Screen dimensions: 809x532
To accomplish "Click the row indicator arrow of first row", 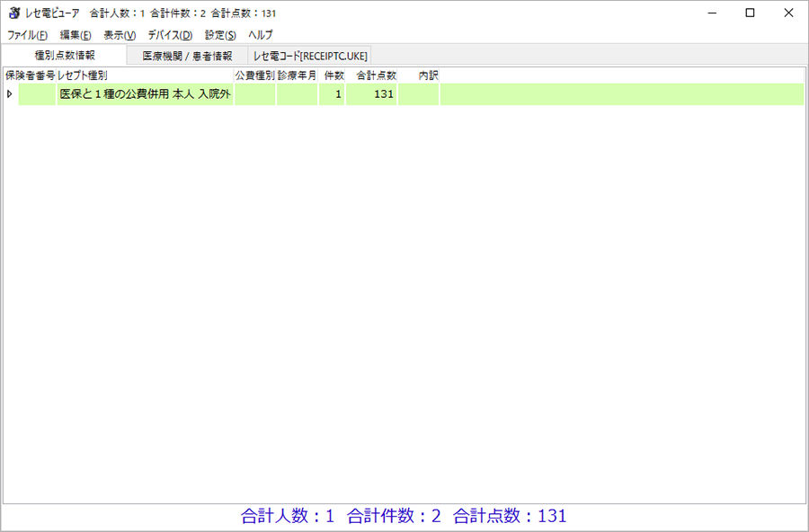I will 10,94.
